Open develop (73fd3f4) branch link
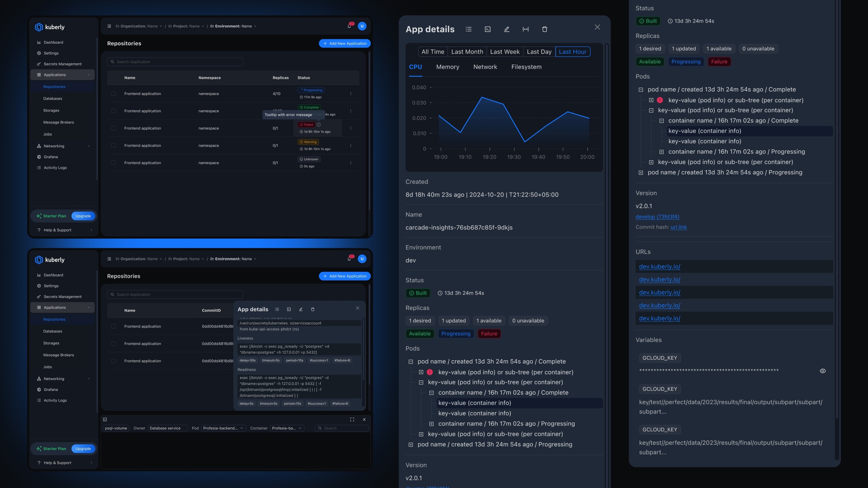868x488 pixels. pos(657,217)
